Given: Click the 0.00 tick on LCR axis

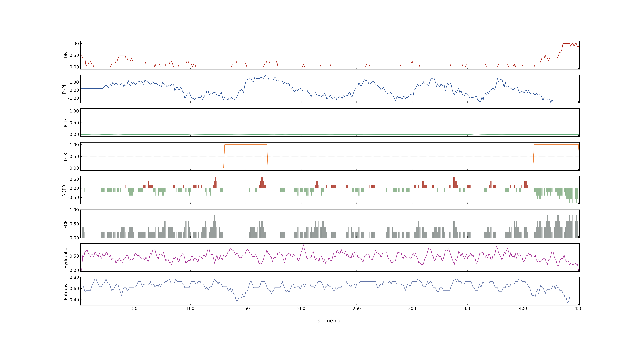Looking at the screenshot, I should tap(74, 168).
